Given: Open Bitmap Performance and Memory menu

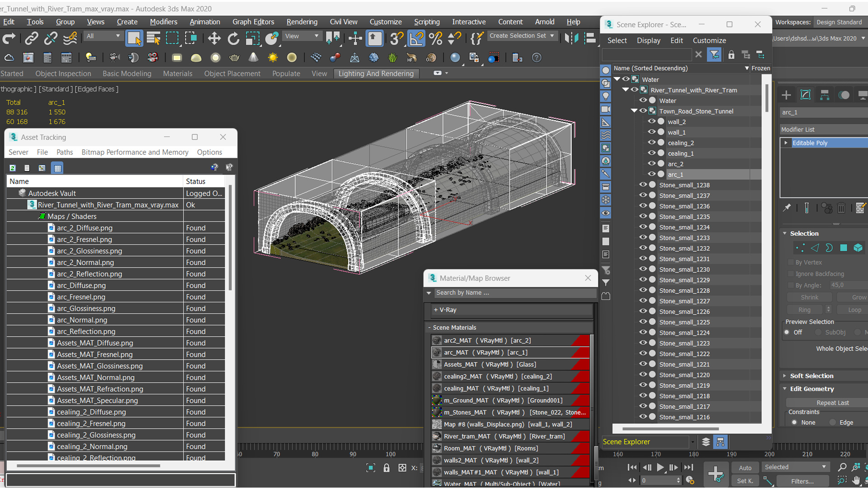Looking at the screenshot, I should pos(135,152).
